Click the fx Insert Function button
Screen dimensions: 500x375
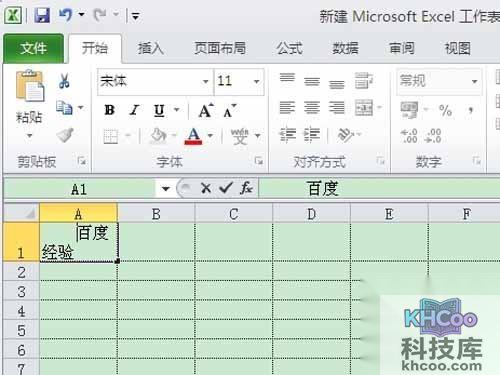[246, 189]
